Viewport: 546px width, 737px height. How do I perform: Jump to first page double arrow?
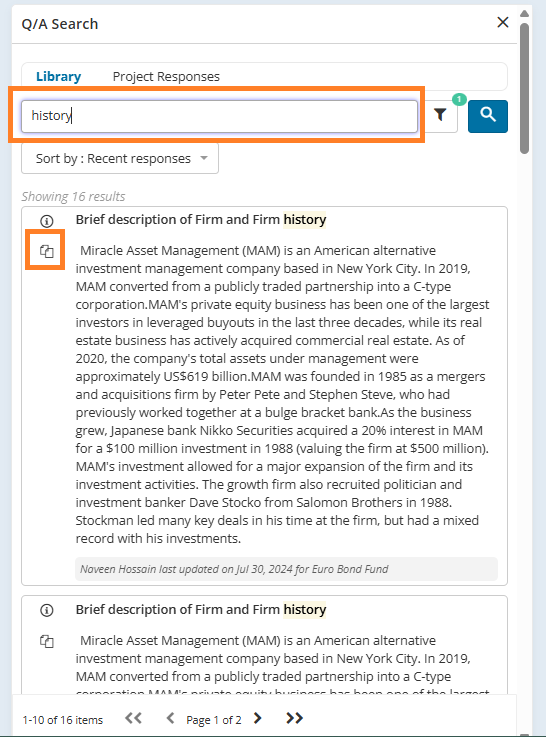click(x=133, y=718)
